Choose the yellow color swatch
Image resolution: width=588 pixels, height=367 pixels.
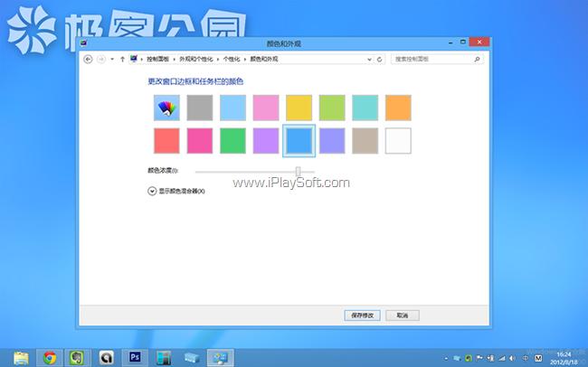(x=299, y=108)
